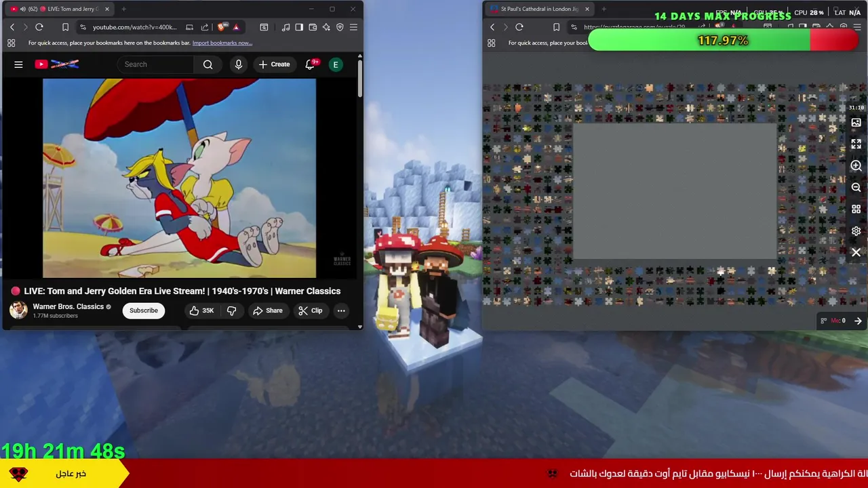This screenshot has width=868, height=488.
Task: Open the YouTube guide hamburger menu
Action: pyautogui.click(x=18, y=64)
